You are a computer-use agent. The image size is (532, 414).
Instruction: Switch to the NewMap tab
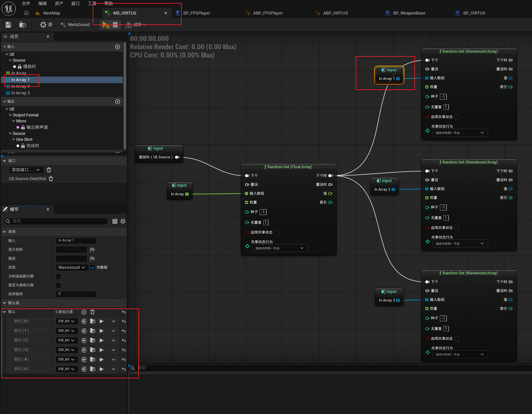coord(52,13)
